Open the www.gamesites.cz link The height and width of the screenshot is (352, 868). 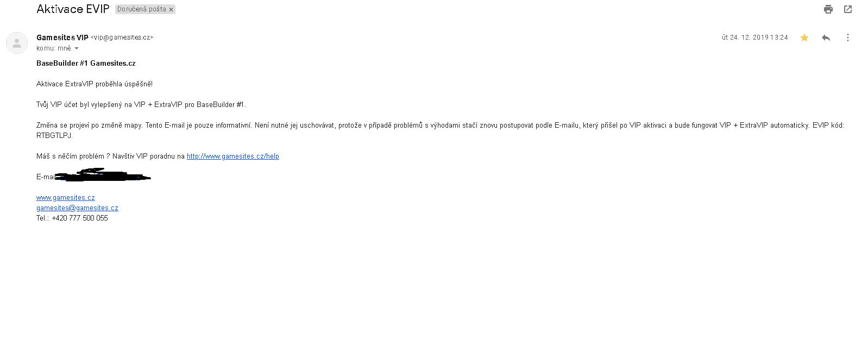(66, 198)
